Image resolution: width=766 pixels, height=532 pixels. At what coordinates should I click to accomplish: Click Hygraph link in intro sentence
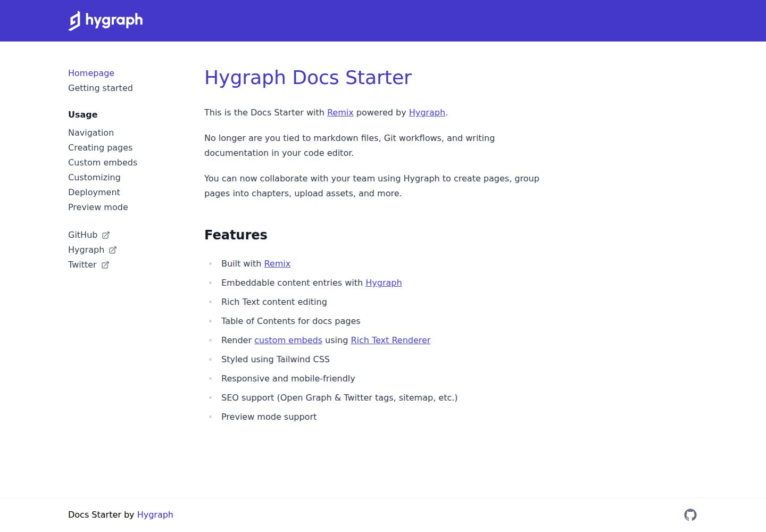tap(427, 112)
